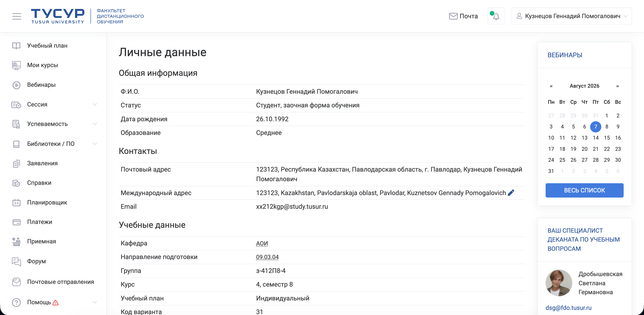644x315 pixels.
Task: Go to next month in calendar
Action: [x=617, y=86]
